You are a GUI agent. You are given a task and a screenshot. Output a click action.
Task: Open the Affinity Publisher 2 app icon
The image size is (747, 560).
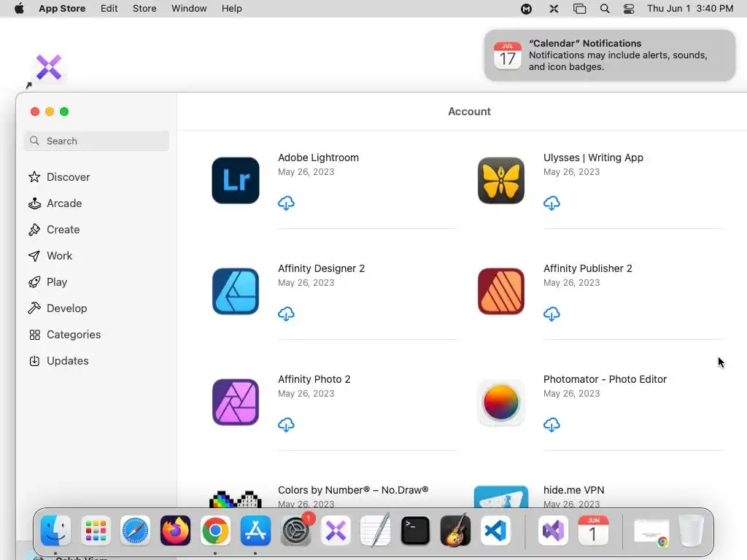(x=500, y=292)
